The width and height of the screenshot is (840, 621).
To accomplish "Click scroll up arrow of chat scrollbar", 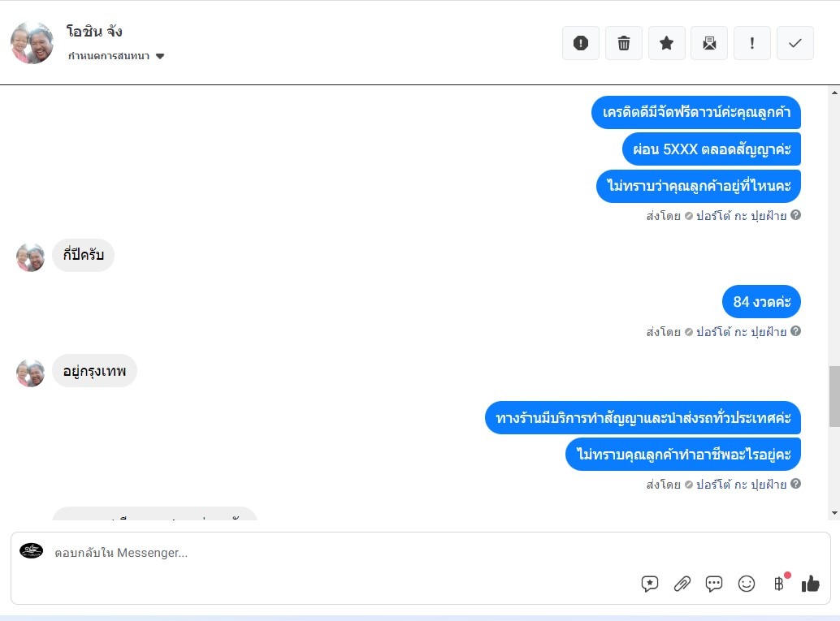I will (x=834, y=93).
